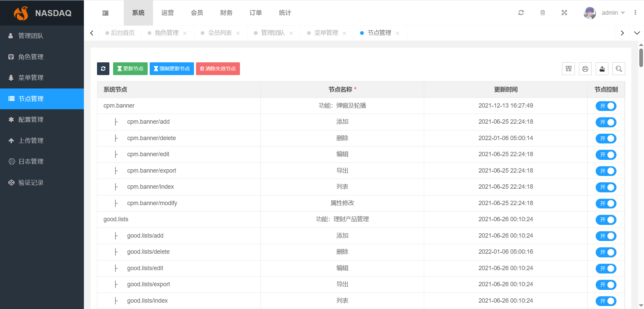The width and height of the screenshot is (644, 309).
Task: Click the vertical page scrollbar thumb
Action: coord(641,58)
